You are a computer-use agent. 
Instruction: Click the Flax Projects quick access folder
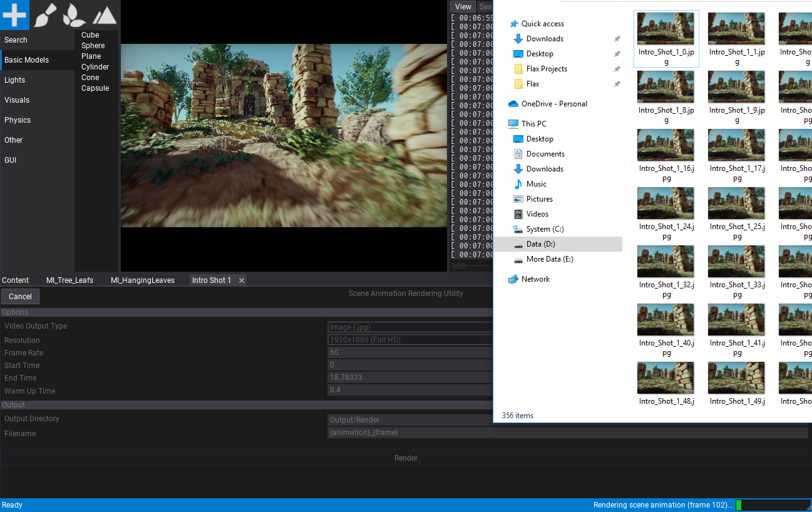pyautogui.click(x=546, y=69)
